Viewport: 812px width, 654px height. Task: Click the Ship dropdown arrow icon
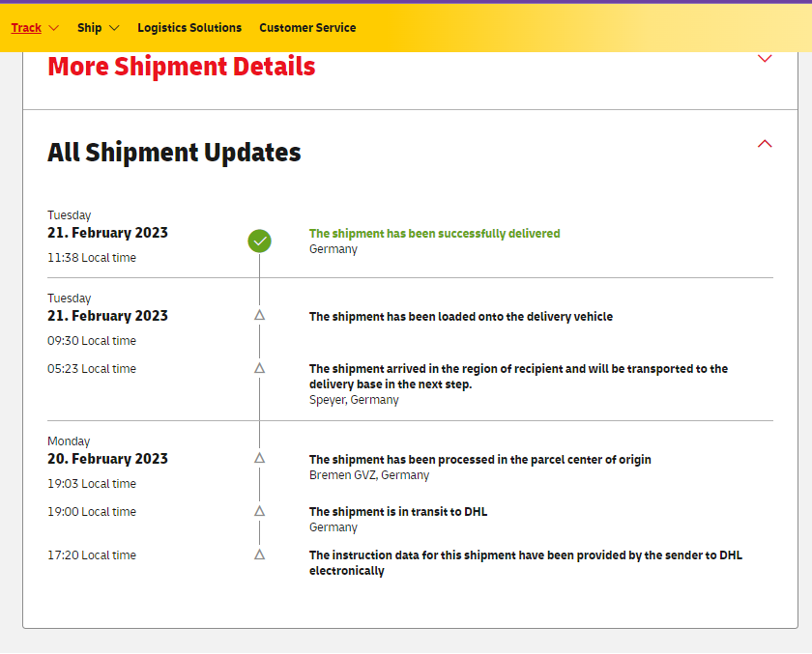pyautogui.click(x=114, y=28)
